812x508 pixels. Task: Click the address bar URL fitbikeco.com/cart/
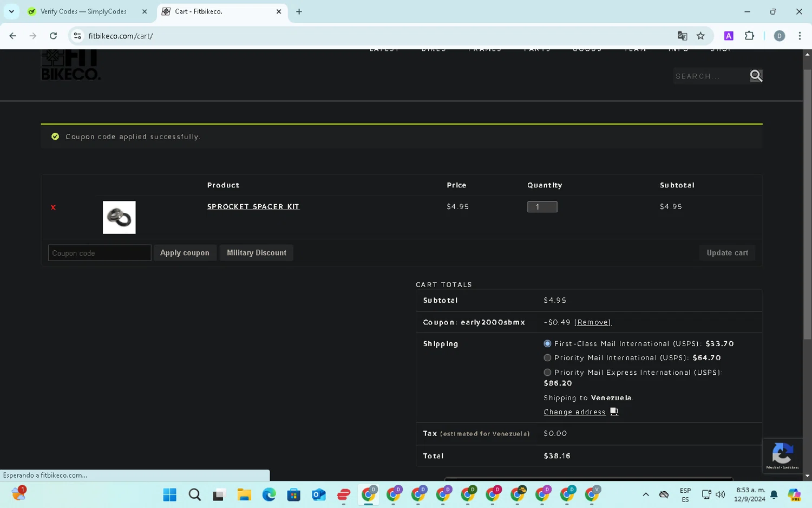121,36
